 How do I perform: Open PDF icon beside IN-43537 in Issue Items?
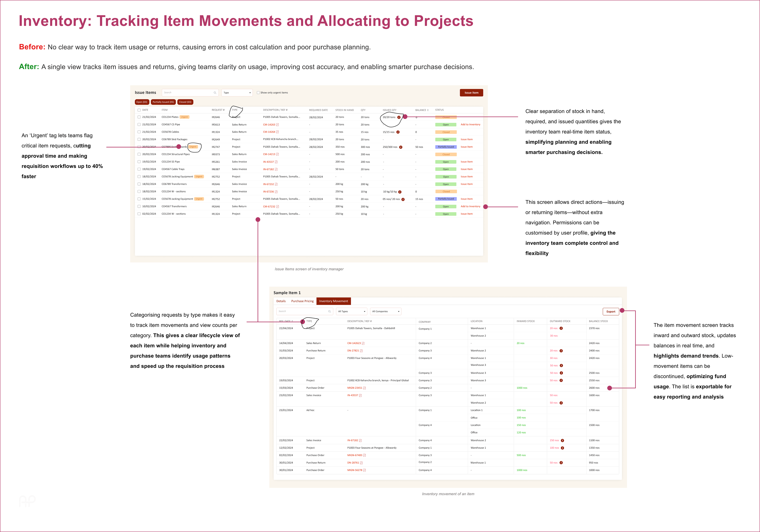click(276, 162)
